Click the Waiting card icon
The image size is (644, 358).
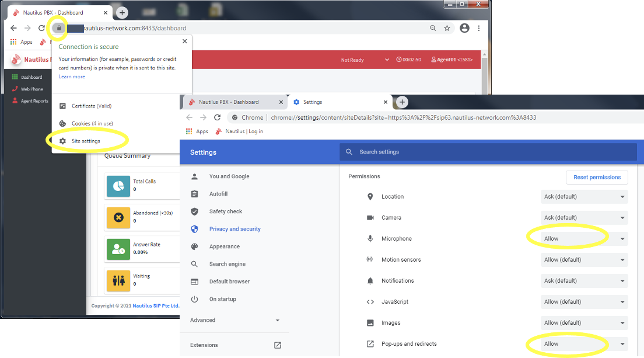click(118, 281)
